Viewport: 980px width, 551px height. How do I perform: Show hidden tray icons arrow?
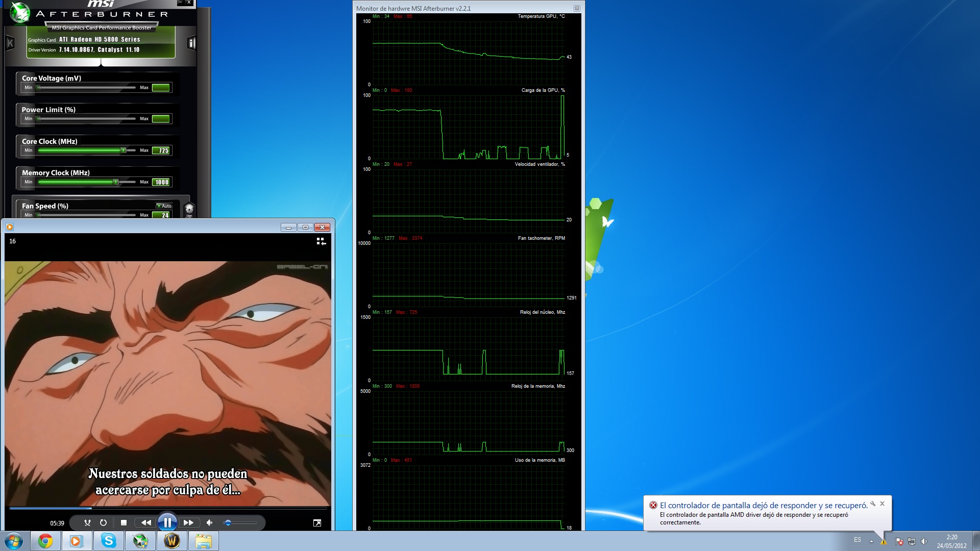click(x=871, y=541)
